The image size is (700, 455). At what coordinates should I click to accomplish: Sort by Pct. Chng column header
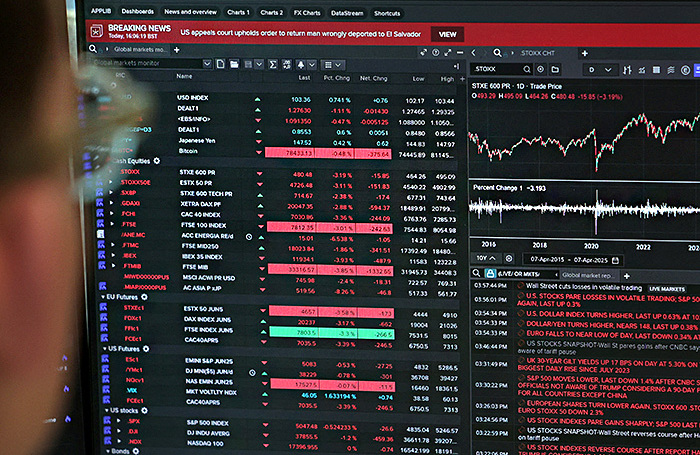[x=337, y=78]
